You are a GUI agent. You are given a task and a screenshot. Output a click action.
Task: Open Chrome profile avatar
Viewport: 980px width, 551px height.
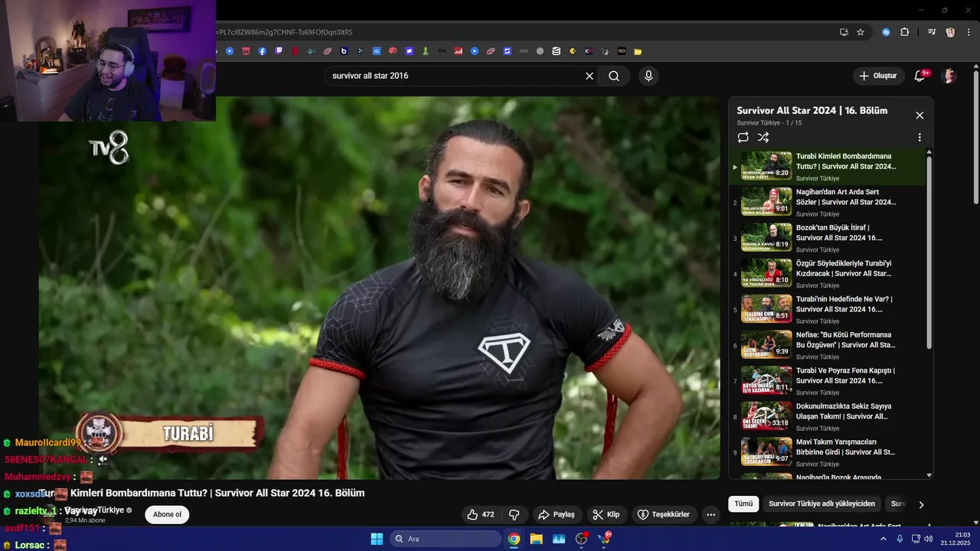[x=950, y=32]
